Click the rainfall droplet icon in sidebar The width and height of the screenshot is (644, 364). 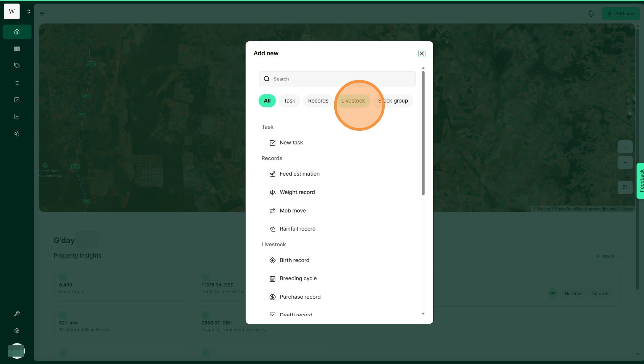(x=17, y=134)
